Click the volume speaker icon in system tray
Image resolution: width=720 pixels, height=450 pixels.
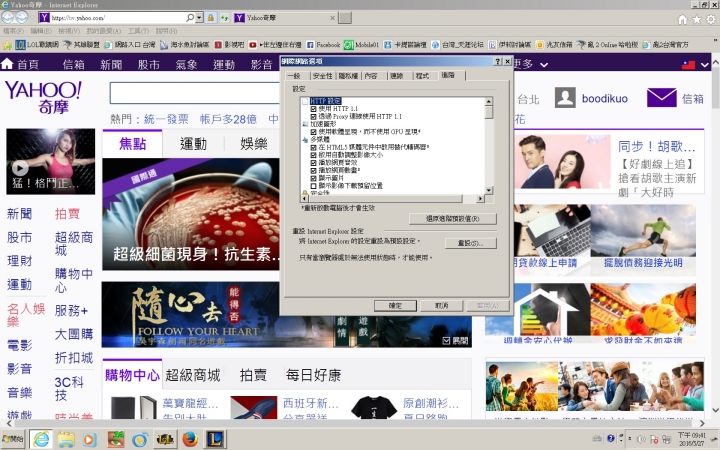(x=641, y=439)
